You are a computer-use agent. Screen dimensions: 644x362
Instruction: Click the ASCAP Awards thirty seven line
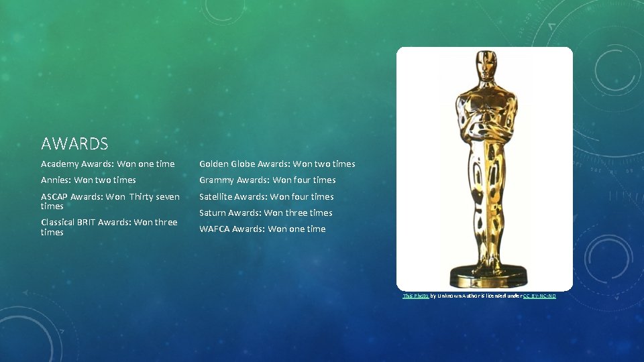click(x=110, y=201)
